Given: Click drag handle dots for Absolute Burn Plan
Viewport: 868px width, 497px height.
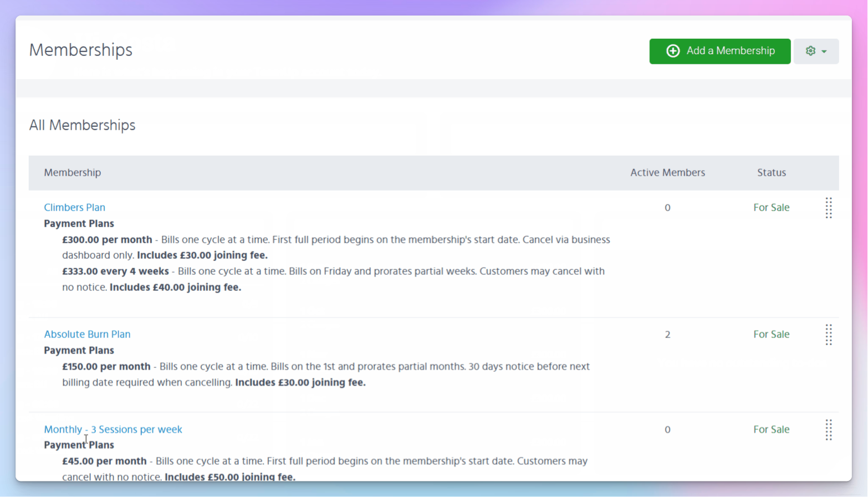Looking at the screenshot, I should 829,335.
